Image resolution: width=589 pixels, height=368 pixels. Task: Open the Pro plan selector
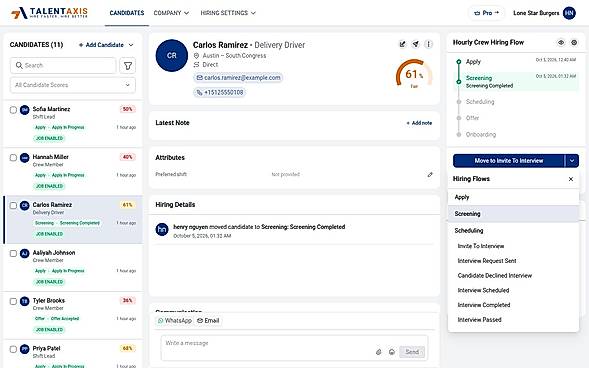(486, 13)
